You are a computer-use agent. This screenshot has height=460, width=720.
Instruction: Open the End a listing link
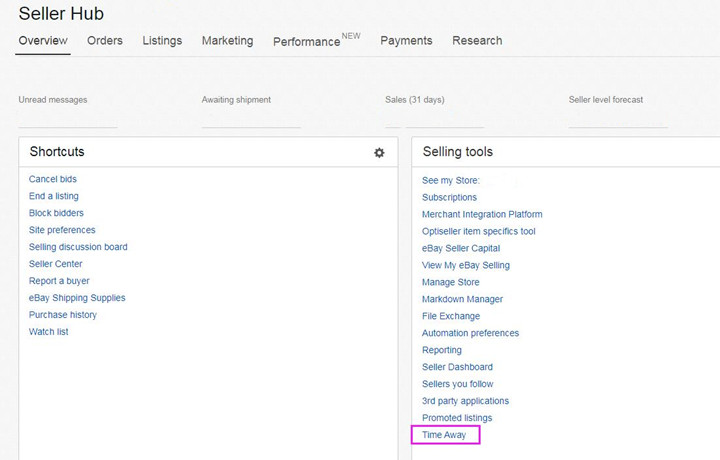54,196
